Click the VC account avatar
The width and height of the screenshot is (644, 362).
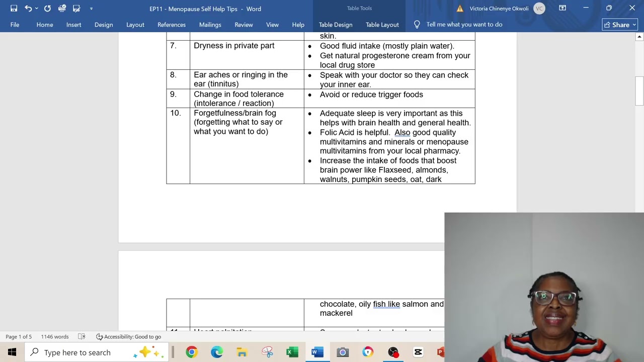coord(539,9)
